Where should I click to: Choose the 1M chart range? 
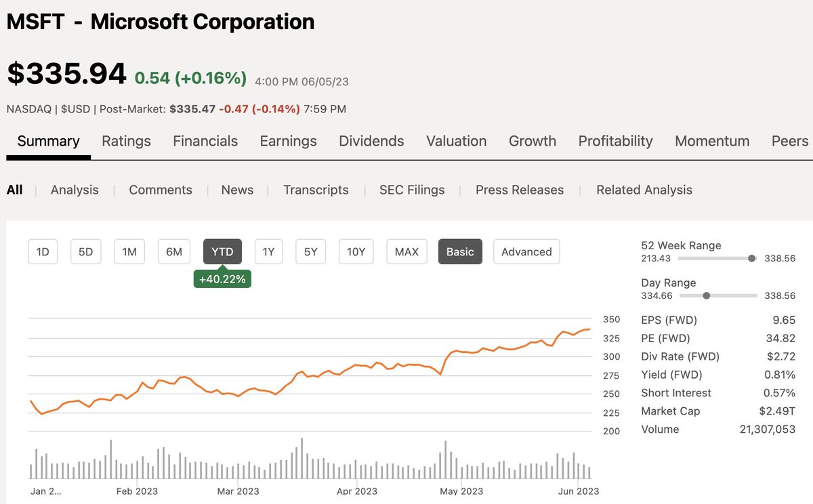point(129,251)
